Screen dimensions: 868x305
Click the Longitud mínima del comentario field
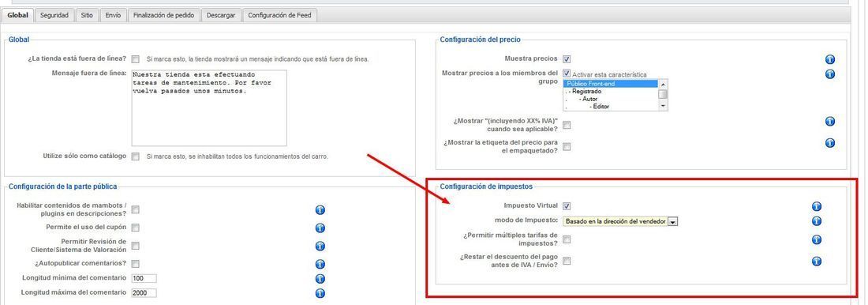pos(144,278)
